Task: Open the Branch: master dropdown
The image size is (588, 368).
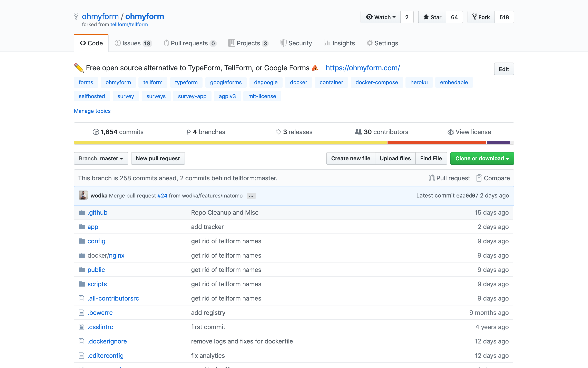Action: click(101, 158)
